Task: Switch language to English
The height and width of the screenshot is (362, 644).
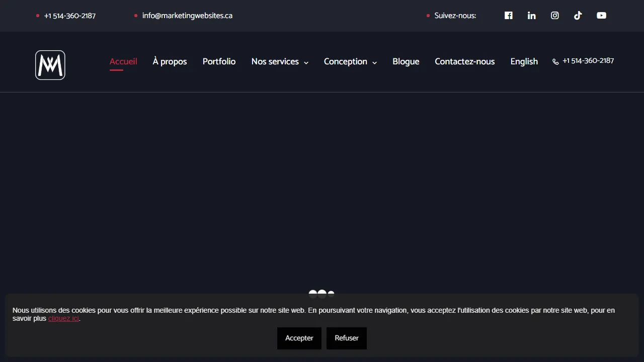Action: click(524, 61)
